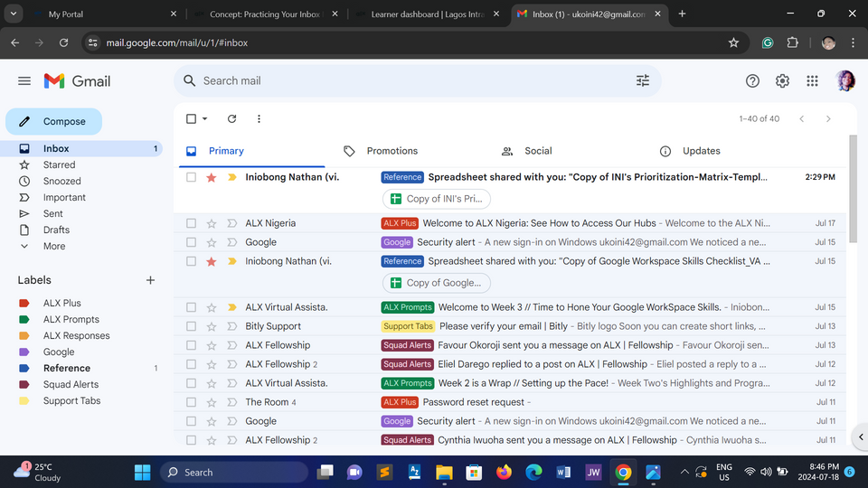Switch to the Social tab
The width and height of the screenshot is (868, 488).
(538, 151)
